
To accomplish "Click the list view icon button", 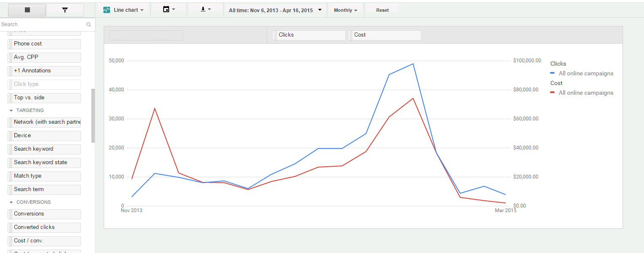I will 27,10.
